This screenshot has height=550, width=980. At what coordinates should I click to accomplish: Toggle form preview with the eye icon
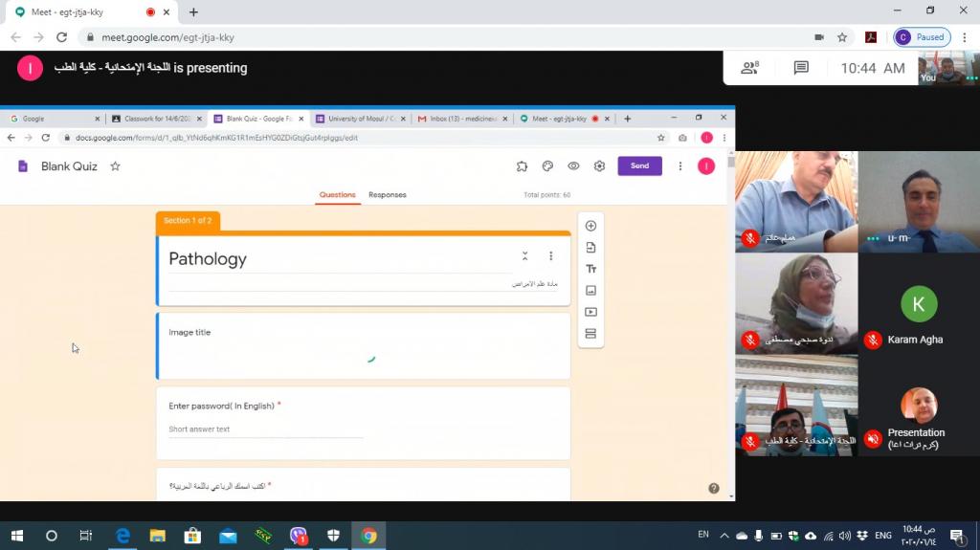(x=573, y=166)
